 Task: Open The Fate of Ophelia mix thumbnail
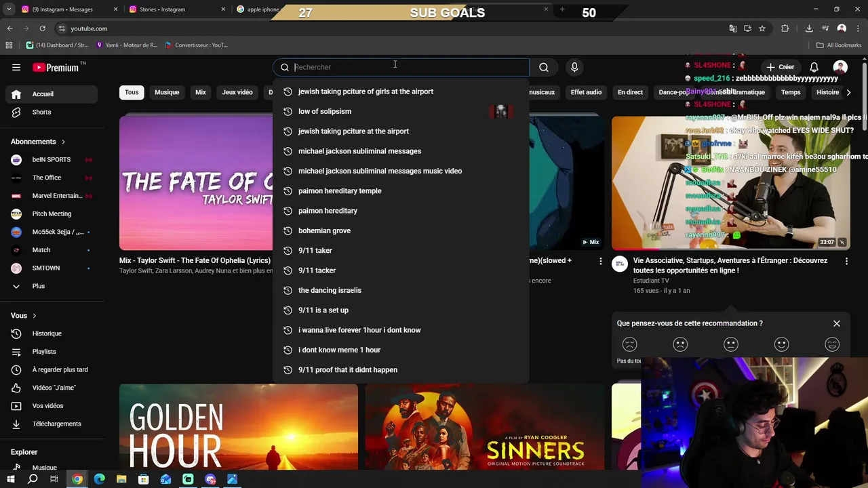click(x=196, y=183)
